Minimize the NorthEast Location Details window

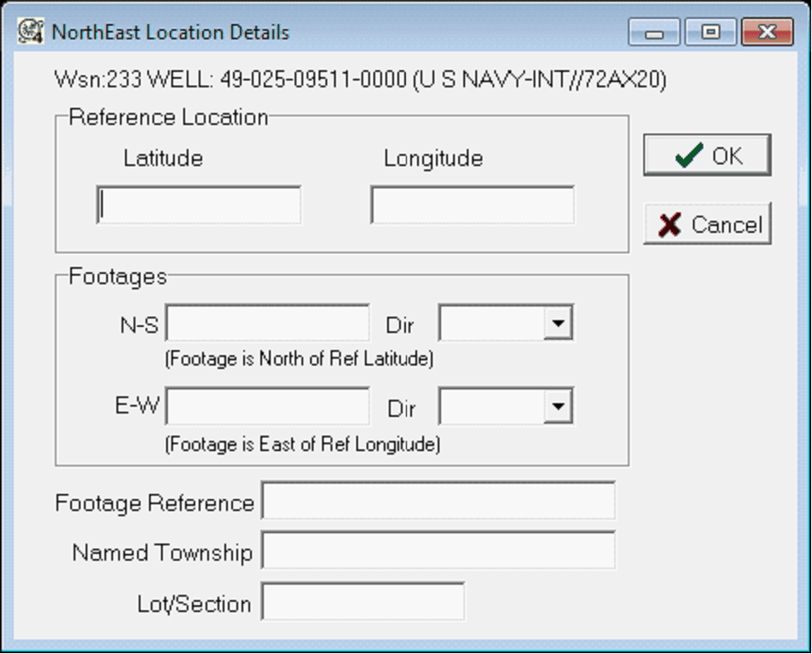[655, 33]
